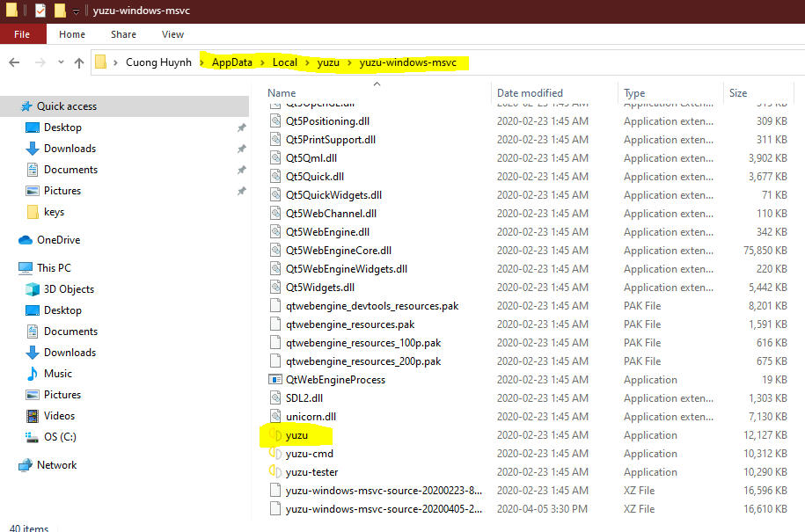
Task: Select the QtWebEngineProcess application icon
Action: (275, 380)
